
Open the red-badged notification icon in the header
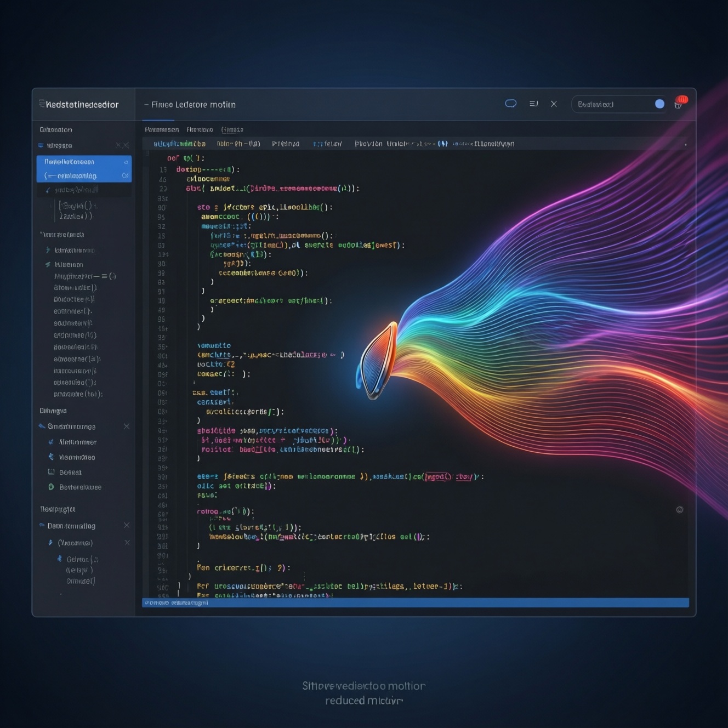click(x=680, y=102)
